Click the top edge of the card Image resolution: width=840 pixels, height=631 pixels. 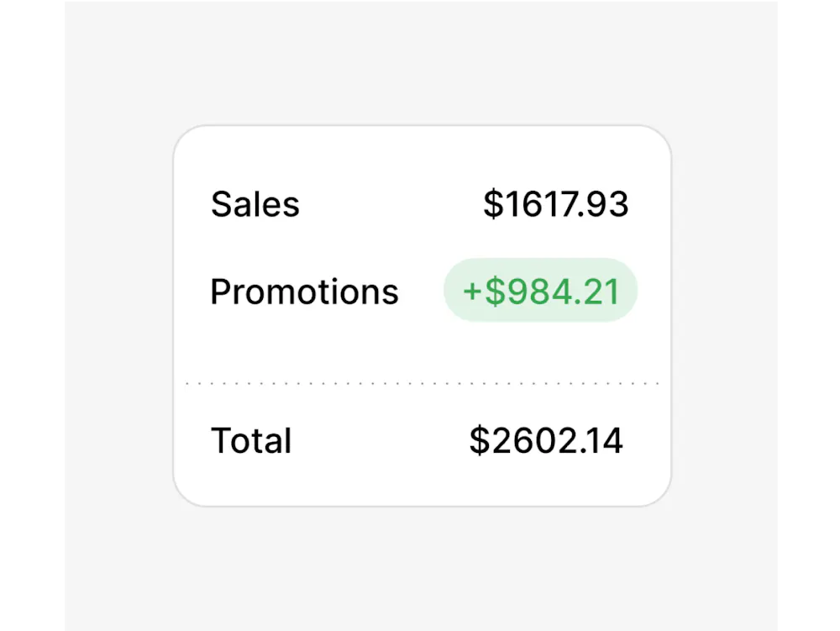(420, 127)
